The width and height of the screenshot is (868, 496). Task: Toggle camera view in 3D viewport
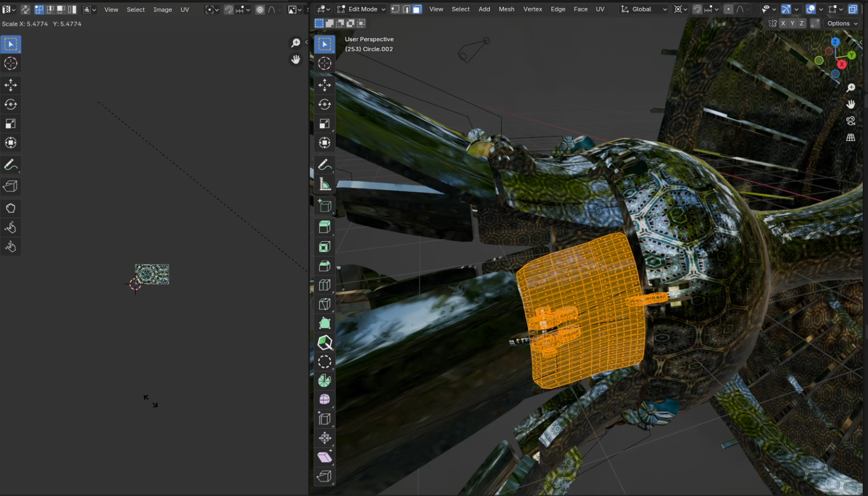(x=851, y=121)
